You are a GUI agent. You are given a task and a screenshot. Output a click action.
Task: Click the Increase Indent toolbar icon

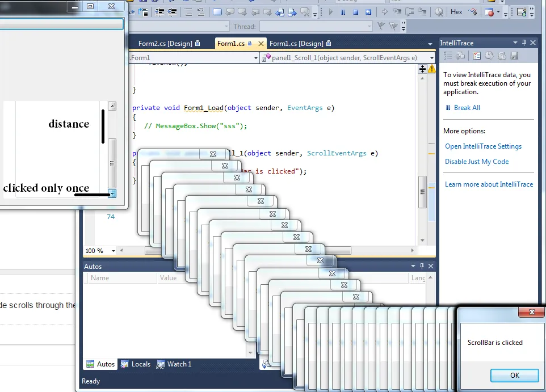click(172, 12)
